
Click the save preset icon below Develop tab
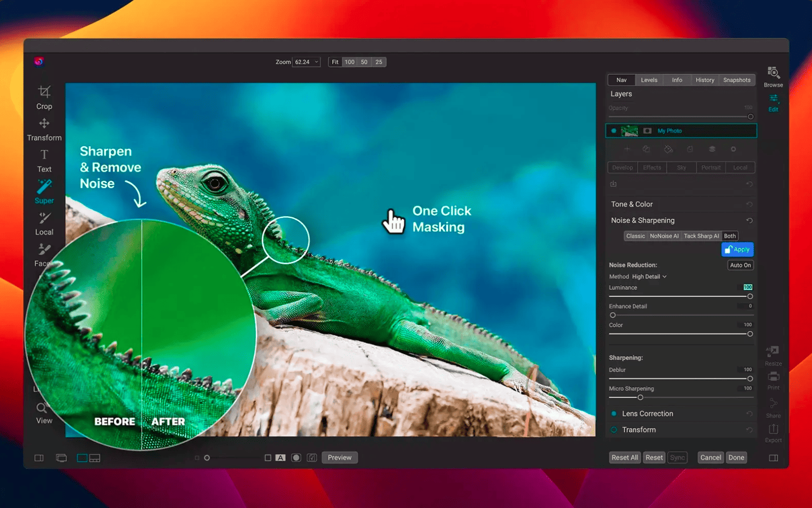(613, 184)
